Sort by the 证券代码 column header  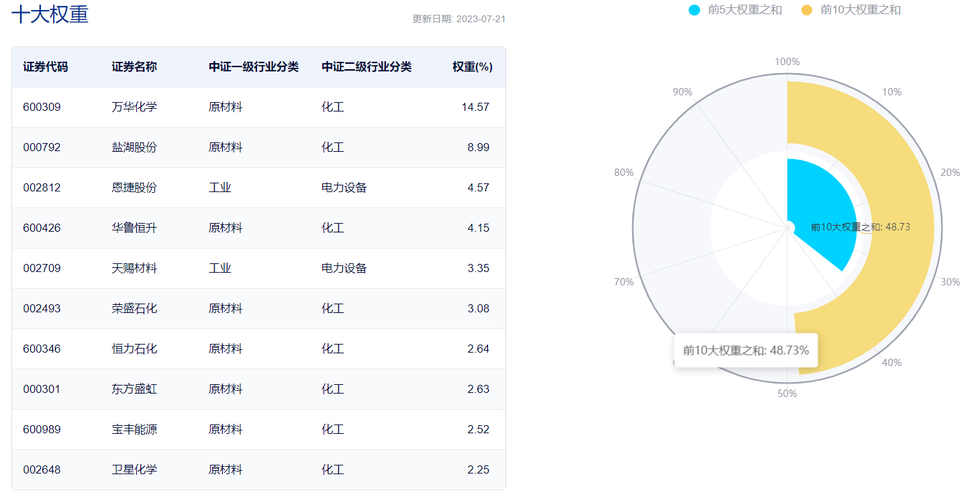point(46,67)
